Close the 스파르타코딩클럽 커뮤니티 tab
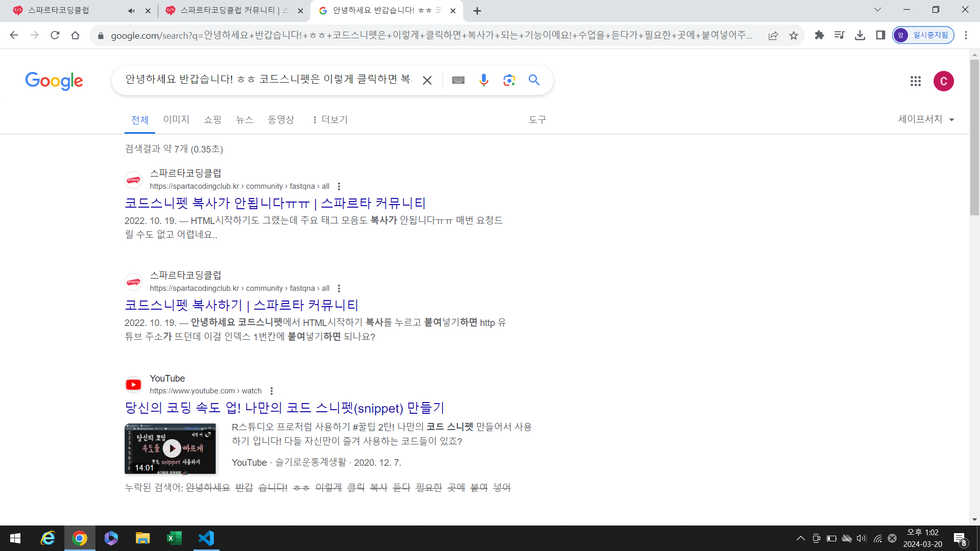This screenshot has height=551, width=980. (301, 11)
